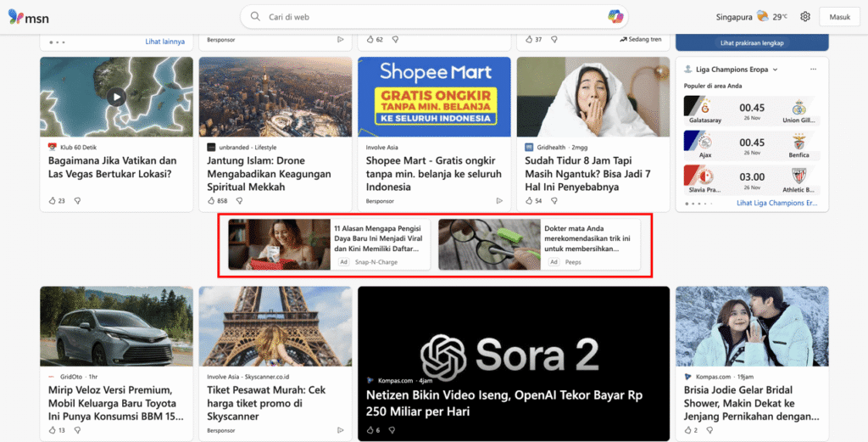Click the Klub 60 Detik source label
Image resolution: width=868 pixels, height=442 pixels.
(x=79, y=148)
